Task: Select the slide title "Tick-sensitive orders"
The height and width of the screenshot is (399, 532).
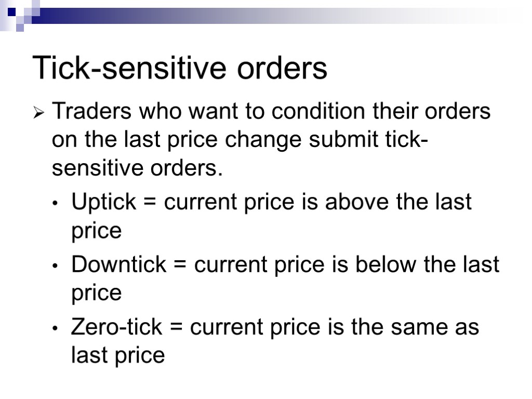Action: point(180,69)
